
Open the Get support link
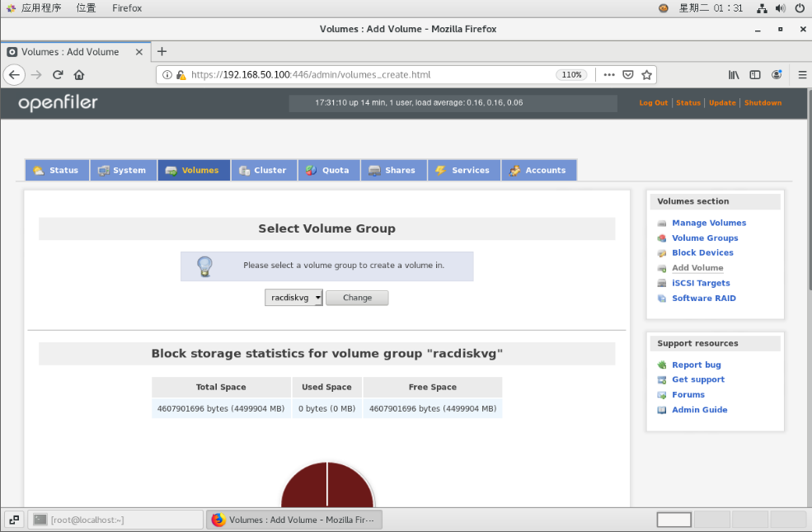tap(698, 379)
